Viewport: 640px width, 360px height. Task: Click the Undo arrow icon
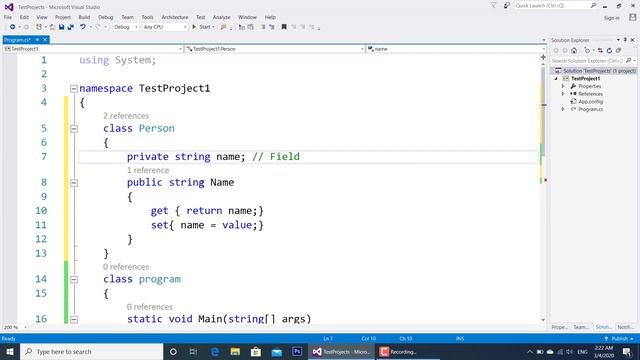[x=83, y=27]
